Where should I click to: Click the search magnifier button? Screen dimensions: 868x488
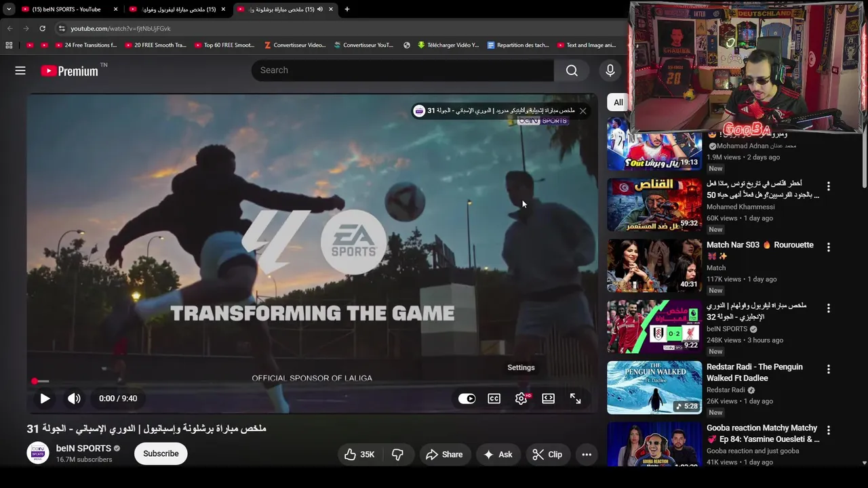572,70
